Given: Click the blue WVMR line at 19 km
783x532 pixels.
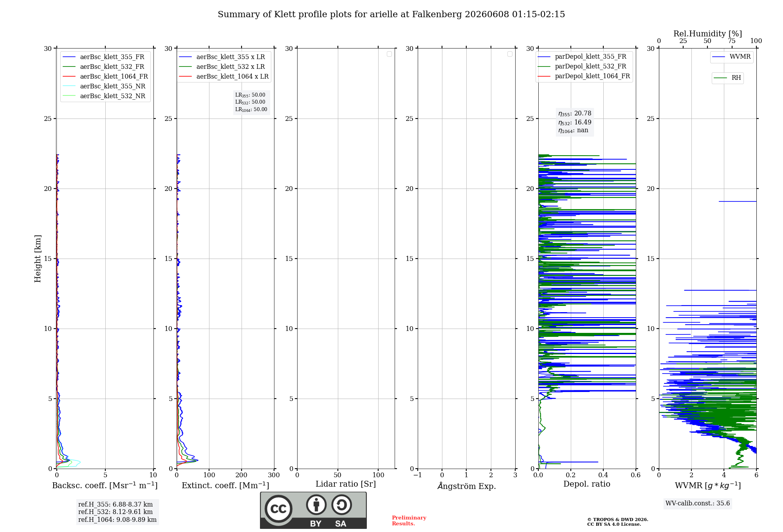Looking at the screenshot, I should coord(738,201).
